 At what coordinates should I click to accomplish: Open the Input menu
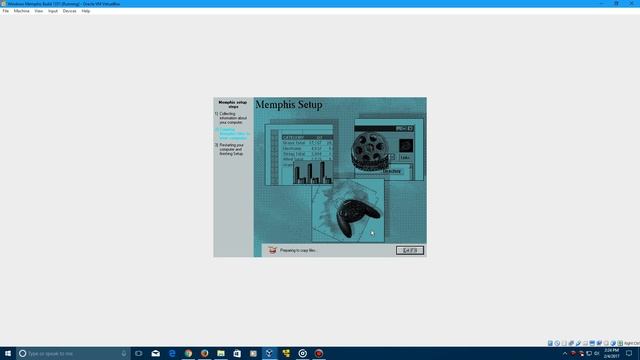tap(53, 11)
